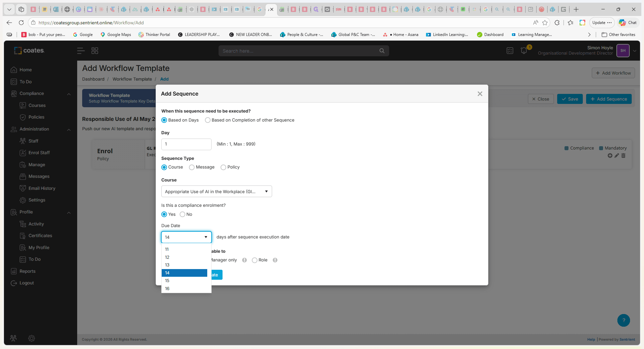The width and height of the screenshot is (644, 349).
Task: Open Home in the sidebar
Action: [x=26, y=70]
